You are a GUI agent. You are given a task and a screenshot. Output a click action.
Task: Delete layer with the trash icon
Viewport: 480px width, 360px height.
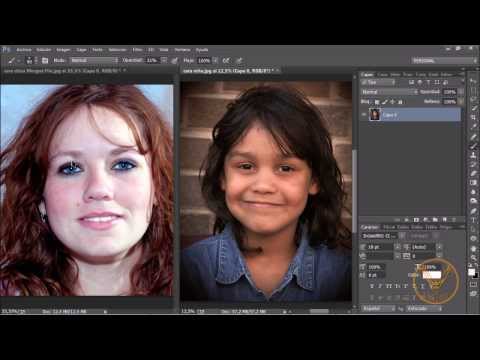pos(454,220)
